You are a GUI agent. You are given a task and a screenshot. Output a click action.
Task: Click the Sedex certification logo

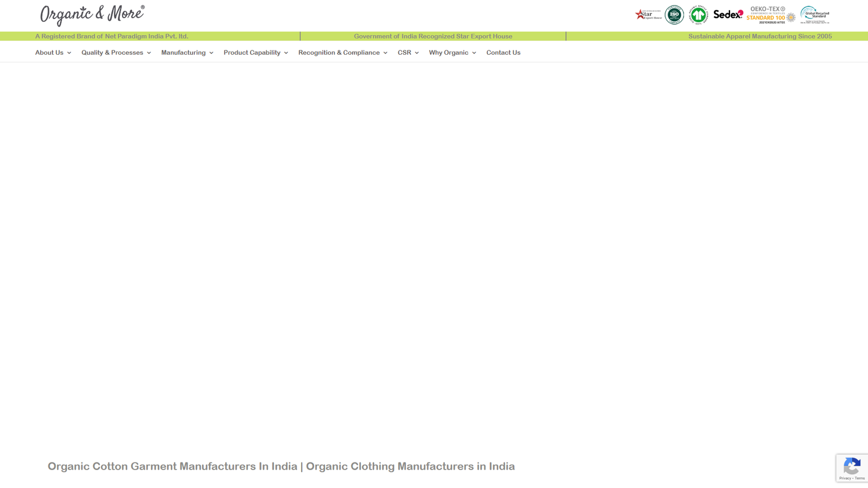click(x=727, y=15)
